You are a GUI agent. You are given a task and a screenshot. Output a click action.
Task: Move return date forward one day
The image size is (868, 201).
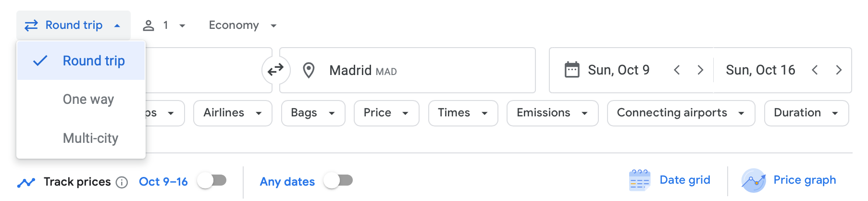839,70
